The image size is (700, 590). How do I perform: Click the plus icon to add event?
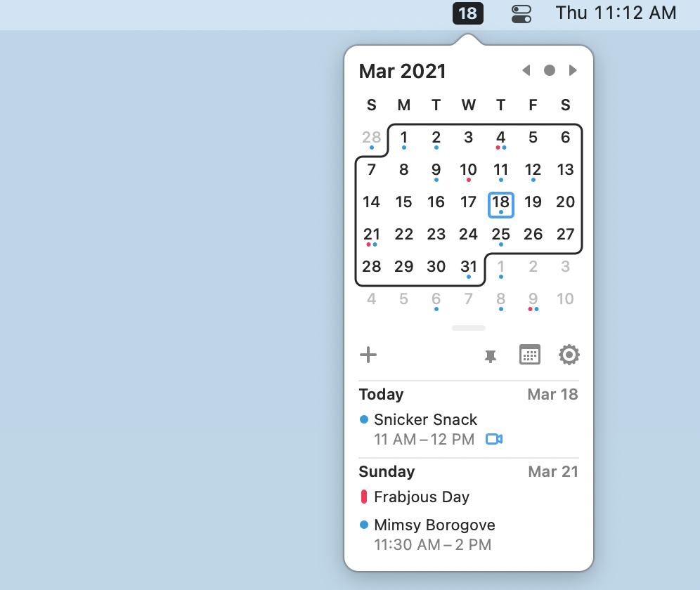point(368,355)
